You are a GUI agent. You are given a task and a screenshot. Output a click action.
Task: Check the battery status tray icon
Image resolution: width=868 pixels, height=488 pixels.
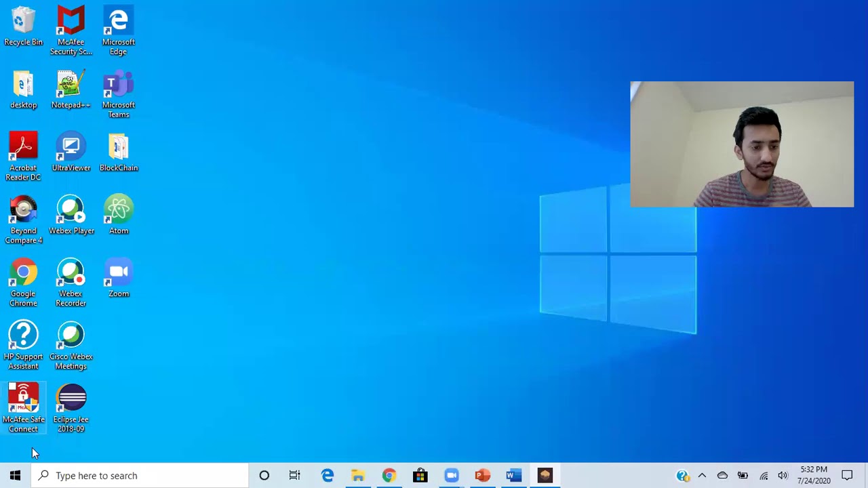[x=743, y=476]
